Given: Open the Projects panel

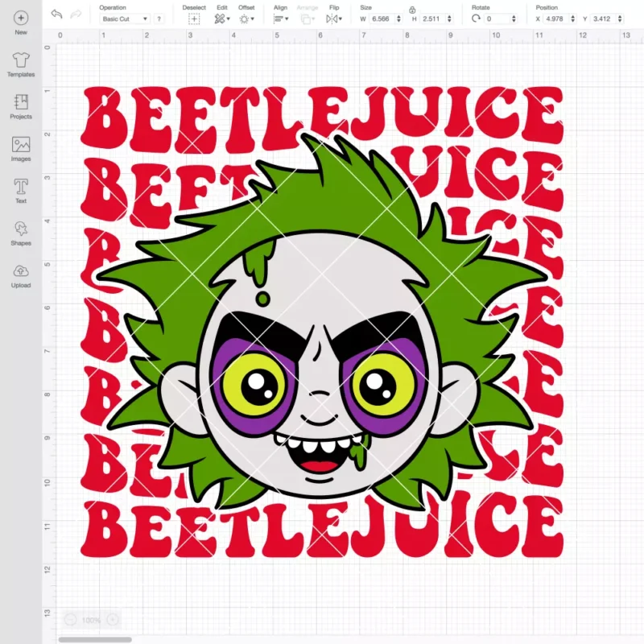Looking at the screenshot, I should tap(21, 107).
